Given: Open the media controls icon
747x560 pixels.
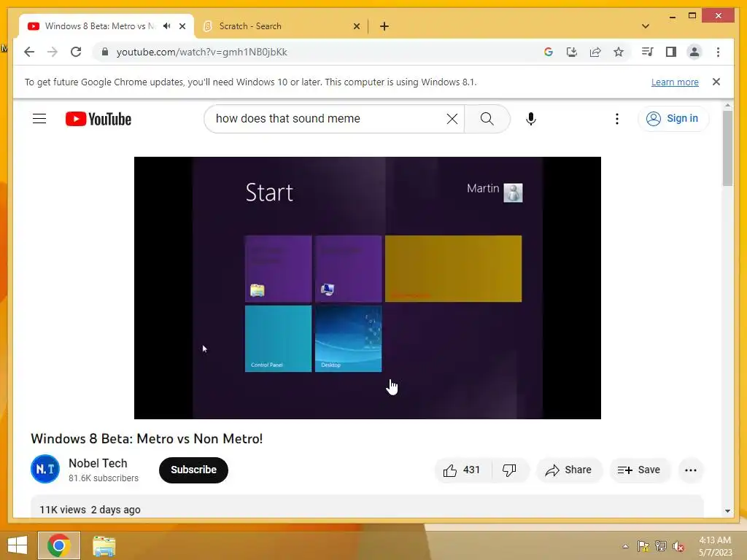Looking at the screenshot, I should click(648, 52).
